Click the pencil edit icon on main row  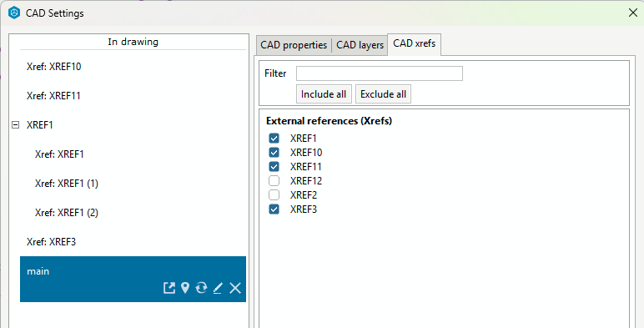point(218,288)
